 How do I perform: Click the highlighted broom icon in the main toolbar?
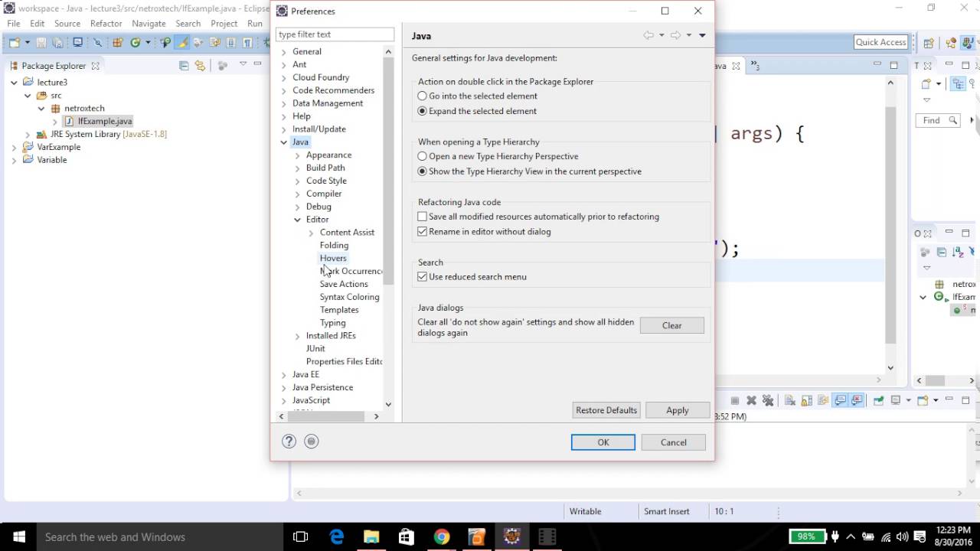click(182, 43)
